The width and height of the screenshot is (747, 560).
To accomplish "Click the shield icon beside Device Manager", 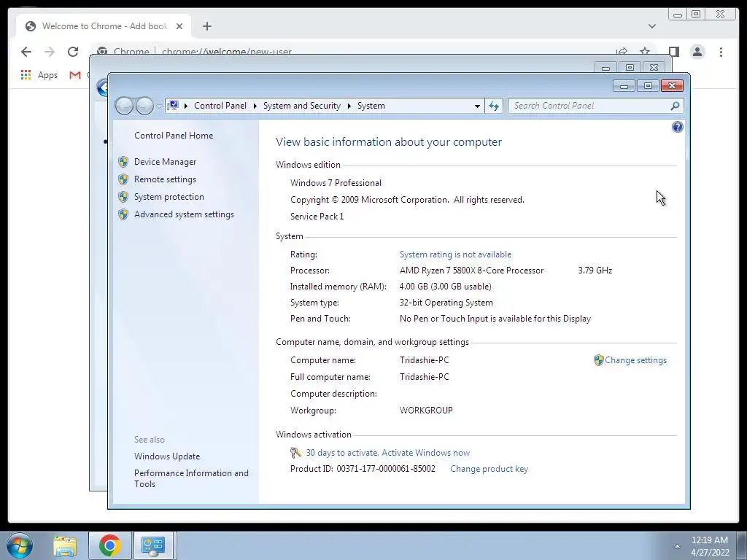I will (123, 162).
